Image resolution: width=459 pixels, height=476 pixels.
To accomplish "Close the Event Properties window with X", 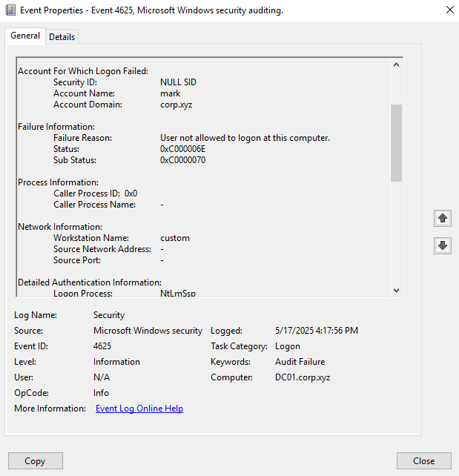I will pos(449,10).
